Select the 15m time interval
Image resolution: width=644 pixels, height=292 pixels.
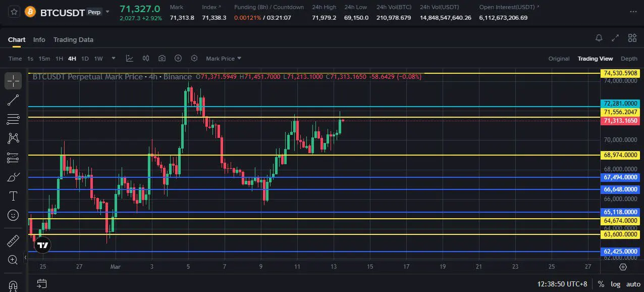(44, 59)
